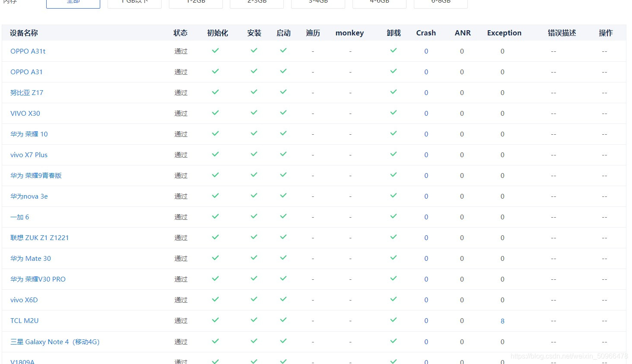The width and height of the screenshot is (632, 364).
Task: Open 华为nova 3e device details
Action: pos(29,196)
